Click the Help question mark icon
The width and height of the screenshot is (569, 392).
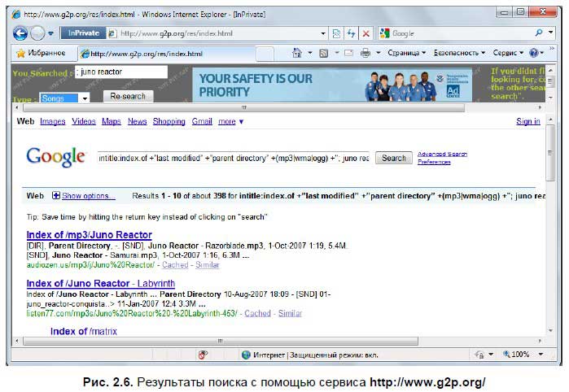[533, 53]
